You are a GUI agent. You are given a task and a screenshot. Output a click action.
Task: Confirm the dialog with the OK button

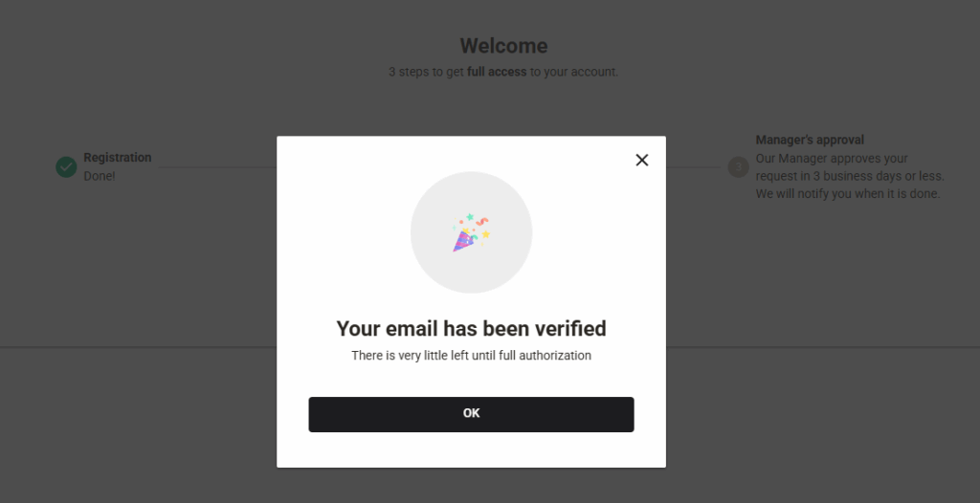pos(471,414)
